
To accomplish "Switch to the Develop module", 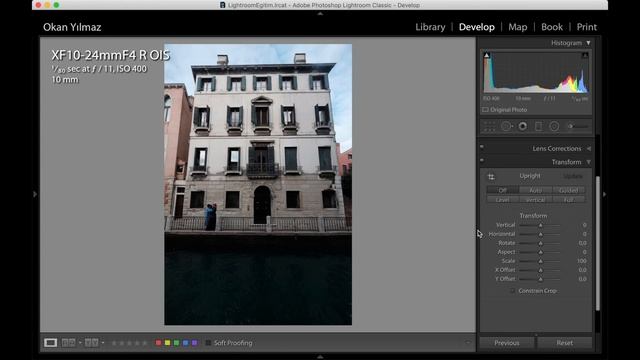I will (476, 27).
